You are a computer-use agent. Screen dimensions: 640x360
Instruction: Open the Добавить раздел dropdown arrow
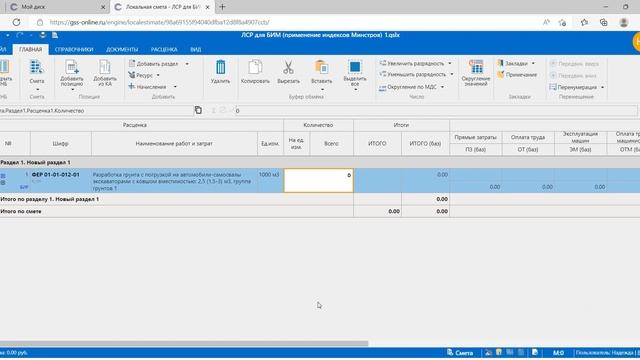tap(187, 64)
